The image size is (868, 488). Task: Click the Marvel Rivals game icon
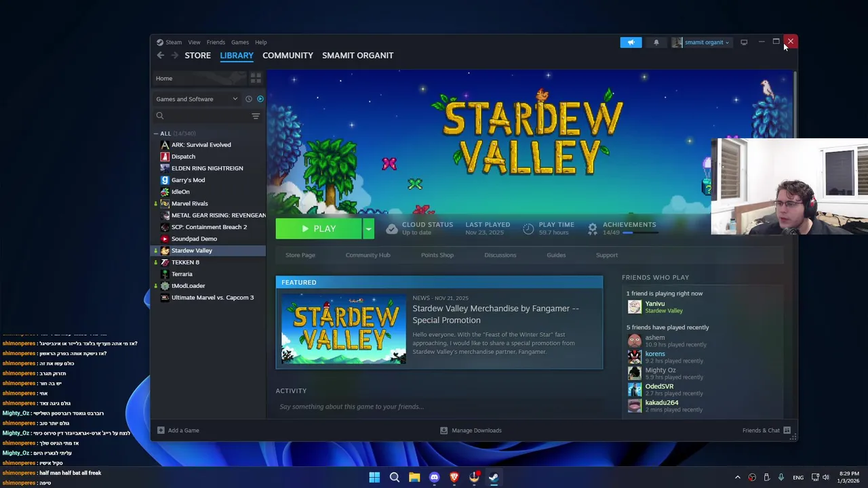[x=165, y=203]
